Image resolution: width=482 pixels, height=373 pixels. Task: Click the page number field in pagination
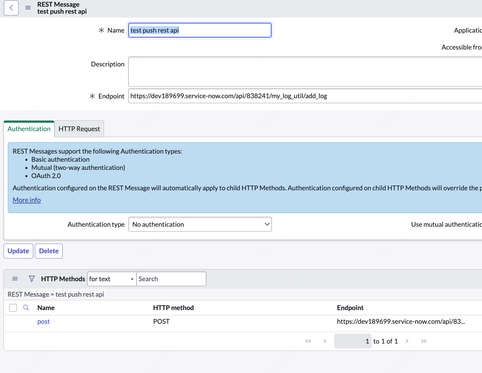click(x=353, y=341)
